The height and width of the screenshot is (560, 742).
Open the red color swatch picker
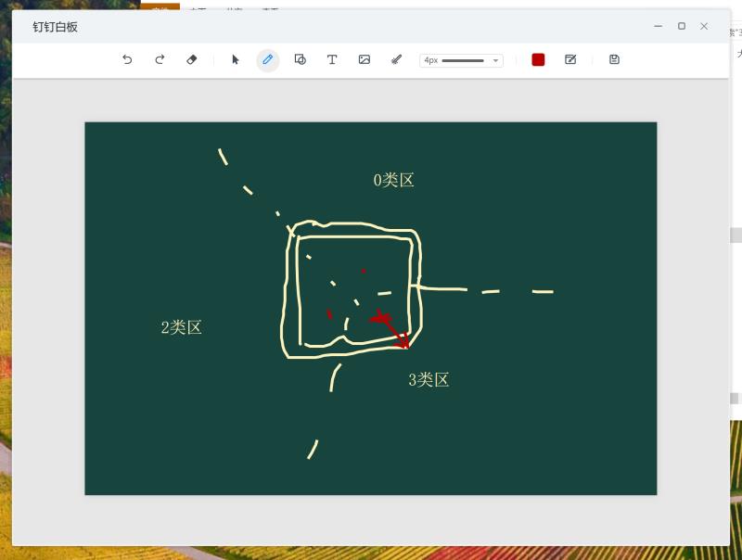538,59
